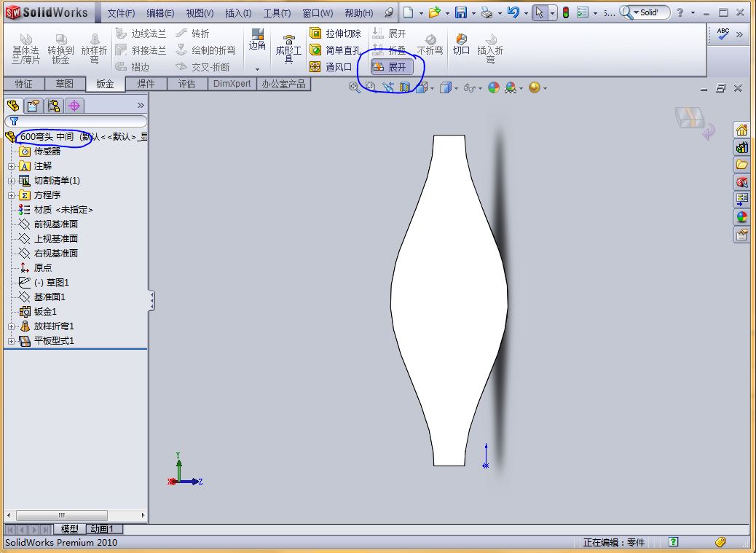Select the Miter Flange (斜接法兰) command

(141, 50)
